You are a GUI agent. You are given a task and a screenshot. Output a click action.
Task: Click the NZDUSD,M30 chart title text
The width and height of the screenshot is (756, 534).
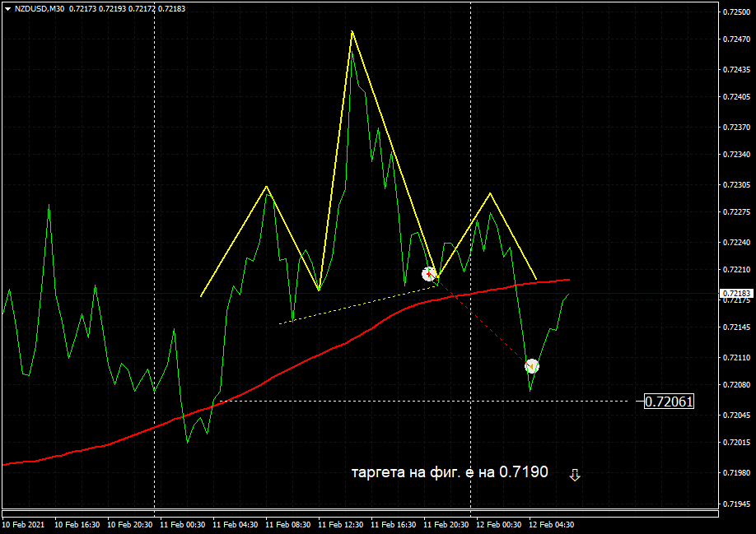[x=40, y=9]
